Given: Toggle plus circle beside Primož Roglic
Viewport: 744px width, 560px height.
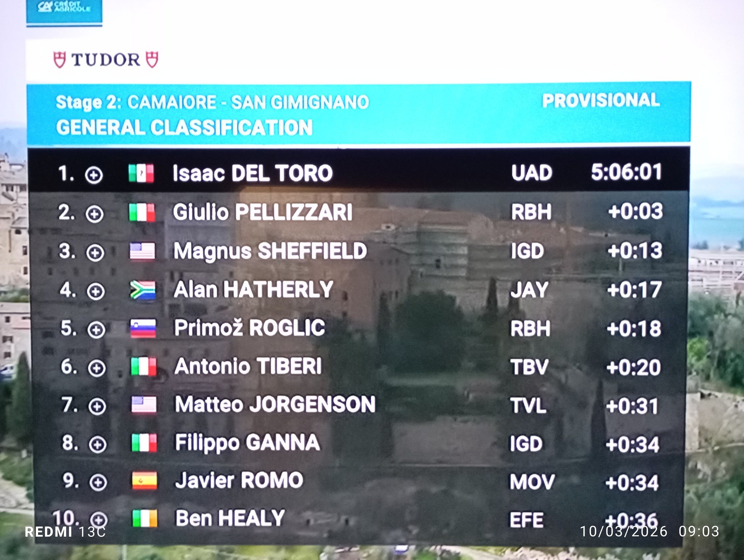Looking at the screenshot, I should (x=96, y=330).
